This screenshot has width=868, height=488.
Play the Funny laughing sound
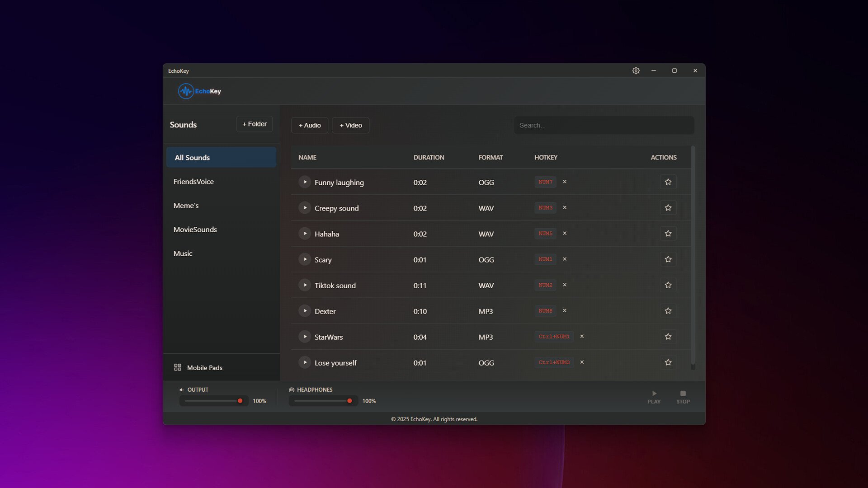[x=305, y=182]
